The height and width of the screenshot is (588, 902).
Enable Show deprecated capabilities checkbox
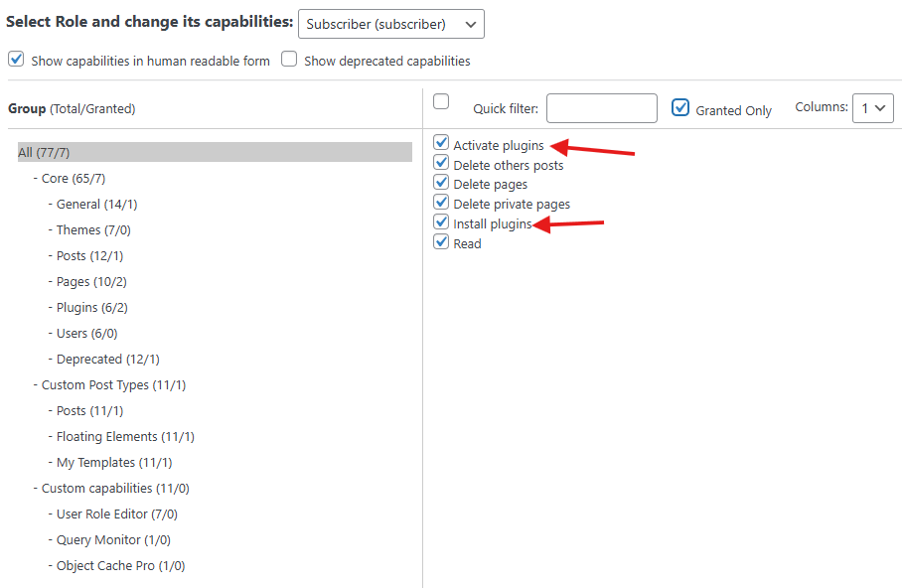click(289, 60)
